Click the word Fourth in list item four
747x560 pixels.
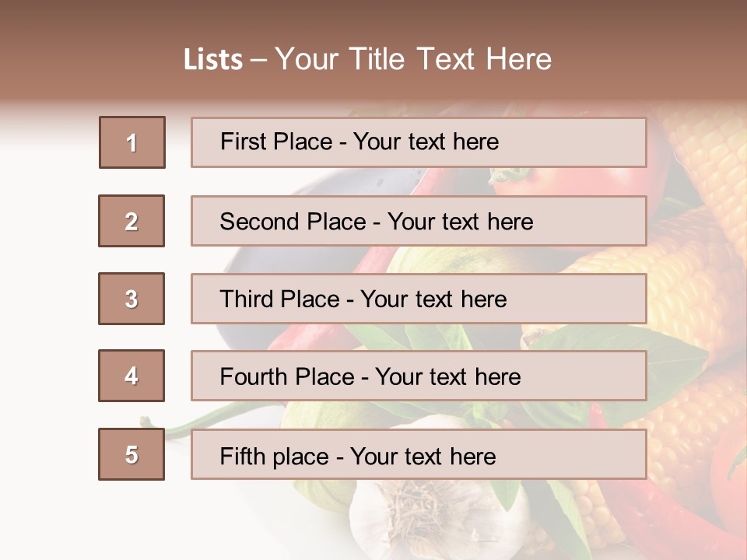[x=253, y=376]
